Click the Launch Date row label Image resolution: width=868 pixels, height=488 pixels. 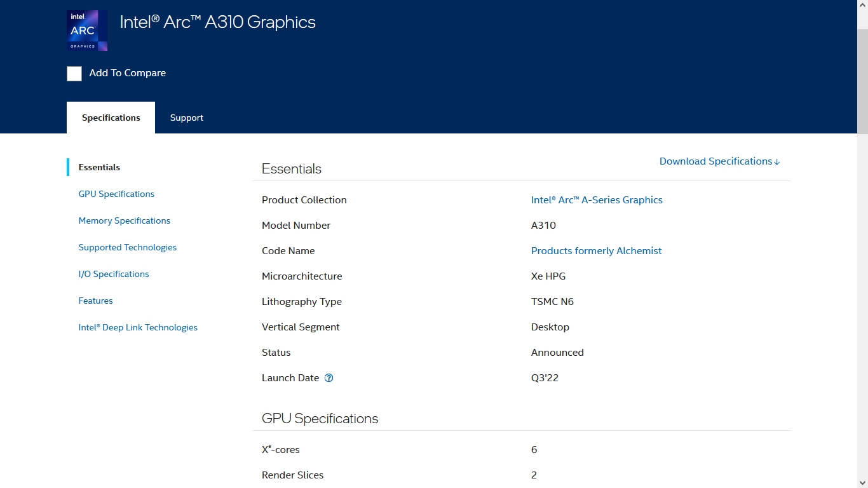pos(290,377)
